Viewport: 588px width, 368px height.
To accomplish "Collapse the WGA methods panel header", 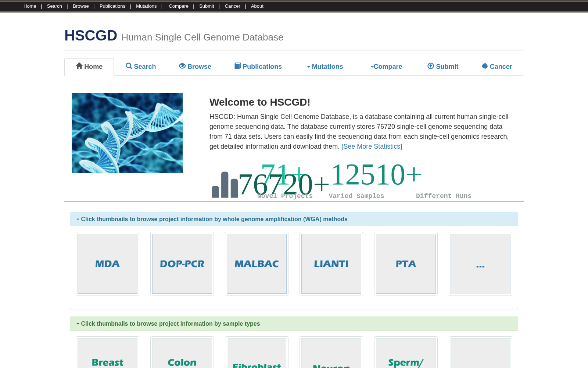I will [294, 219].
